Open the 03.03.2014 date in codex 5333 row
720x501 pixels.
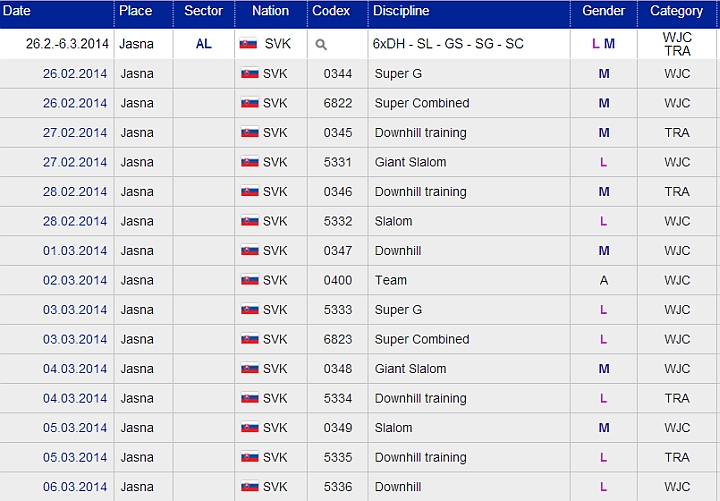pyautogui.click(x=75, y=310)
